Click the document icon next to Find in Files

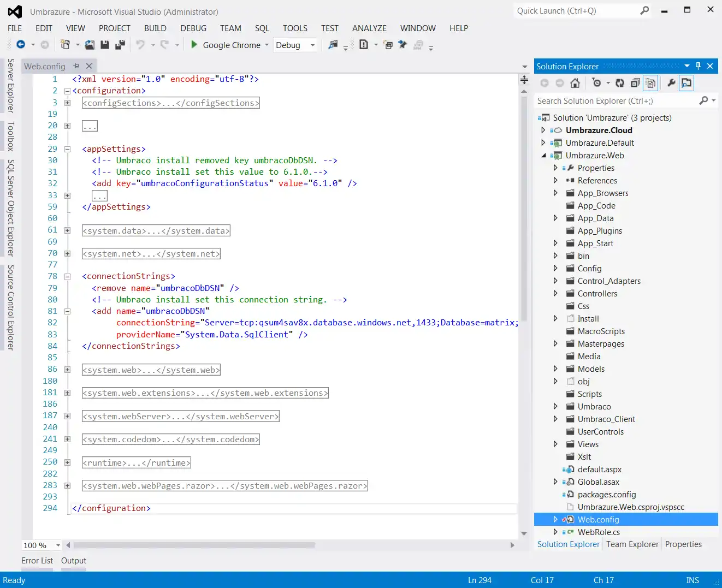(364, 45)
